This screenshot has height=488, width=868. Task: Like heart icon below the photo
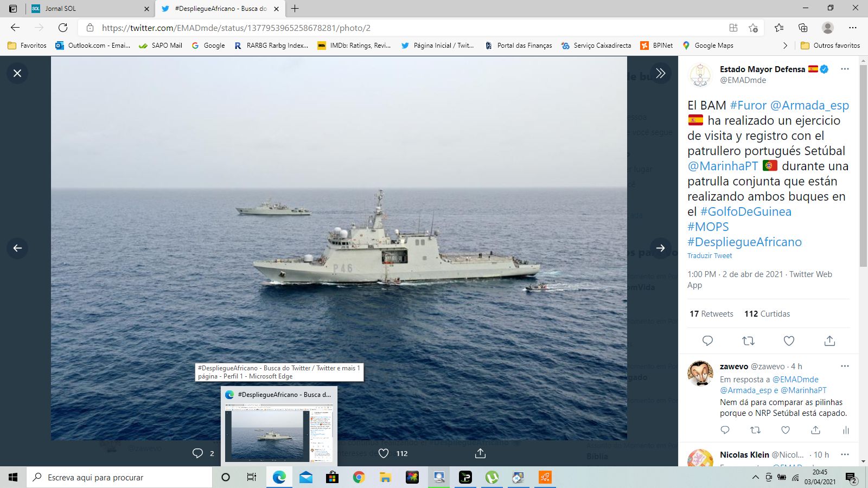tap(383, 453)
